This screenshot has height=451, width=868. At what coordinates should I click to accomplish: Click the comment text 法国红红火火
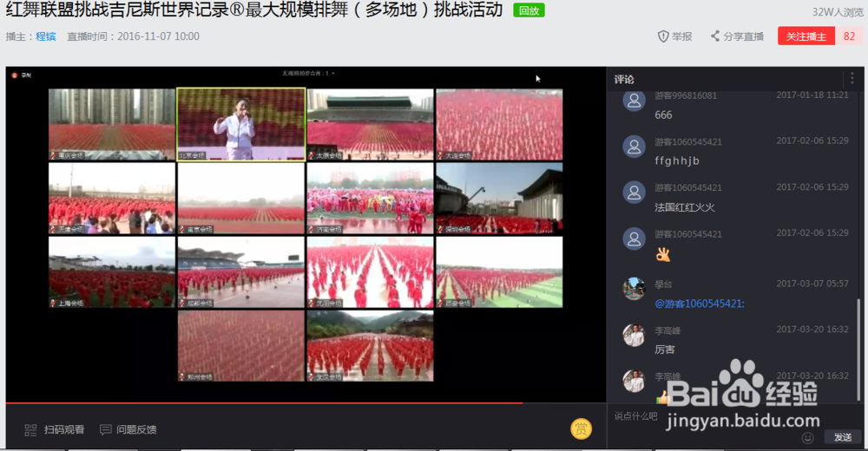(x=685, y=207)
